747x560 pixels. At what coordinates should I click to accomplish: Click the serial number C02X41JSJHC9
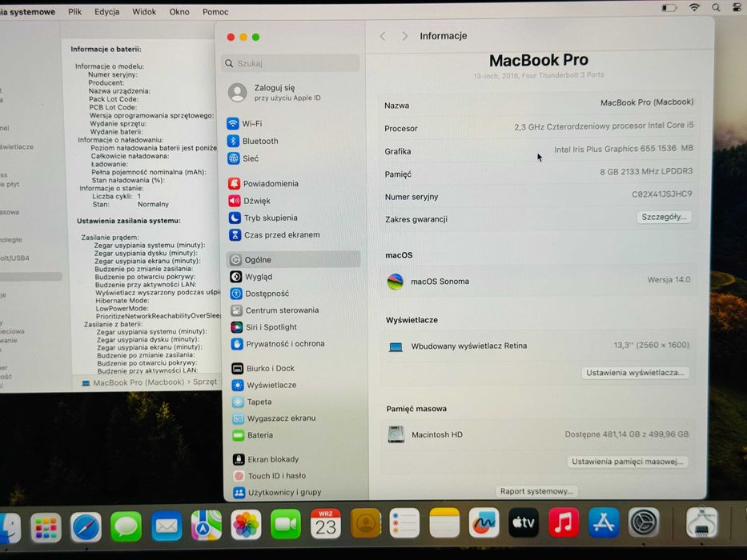pos(661,194)
